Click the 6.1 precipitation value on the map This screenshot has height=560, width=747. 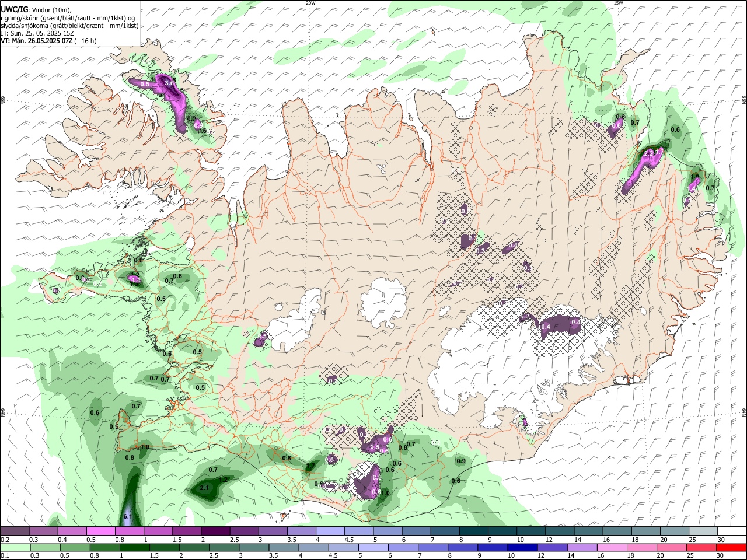click(128, 517)
